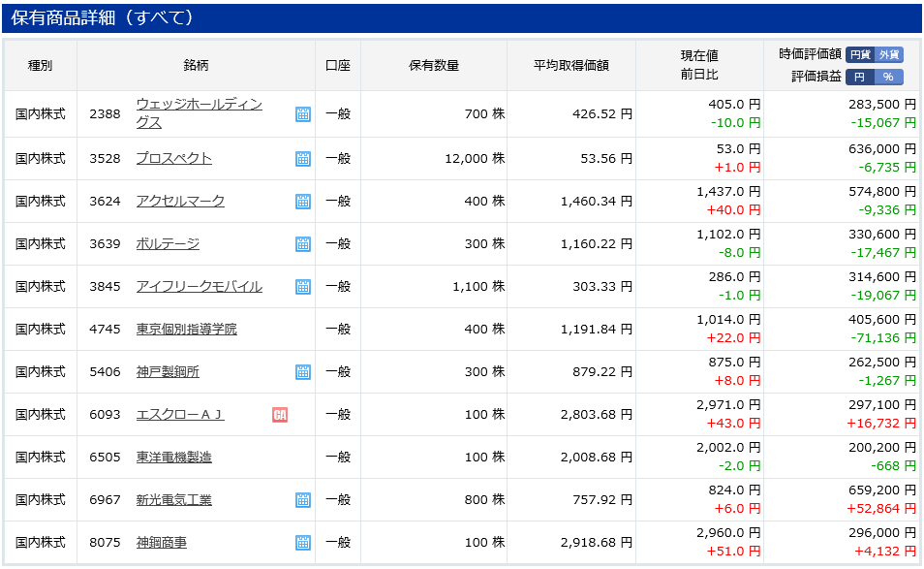Click stock code 6505
Viewport: 924px width, 569px height.
click(x=105, y=457)
